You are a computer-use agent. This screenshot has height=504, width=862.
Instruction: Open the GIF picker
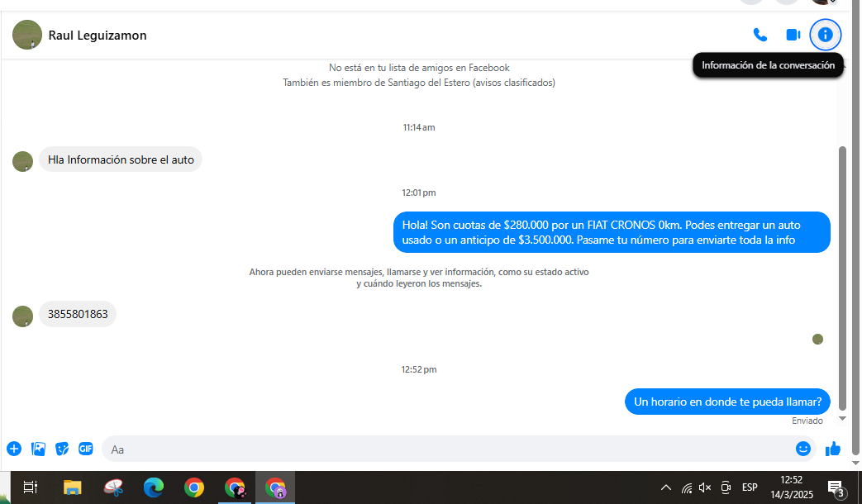pyautogui.click(x=86, y=449)
